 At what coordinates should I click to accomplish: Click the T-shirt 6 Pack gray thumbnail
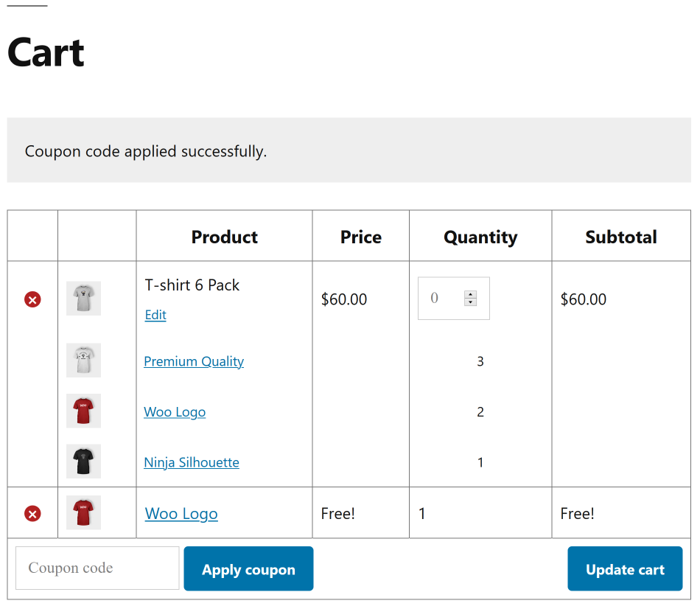pyautogui.click(x=83, y=299)
